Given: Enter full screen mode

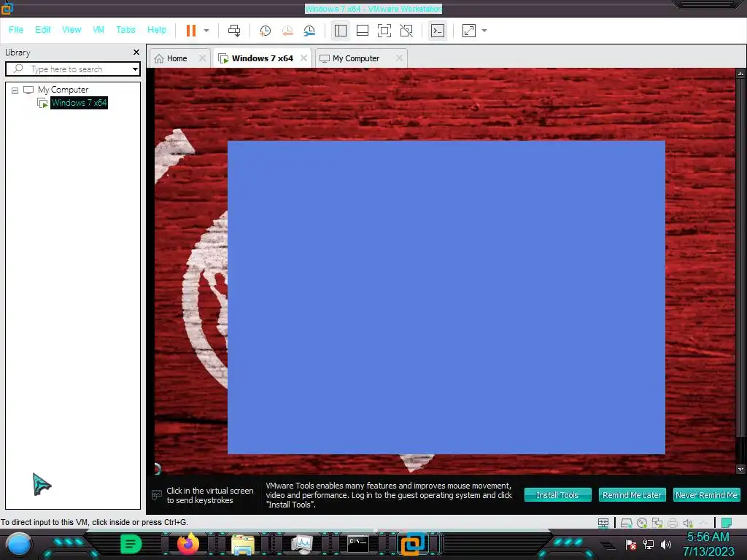Looking at the screenshot, I should tap(384, 31).
